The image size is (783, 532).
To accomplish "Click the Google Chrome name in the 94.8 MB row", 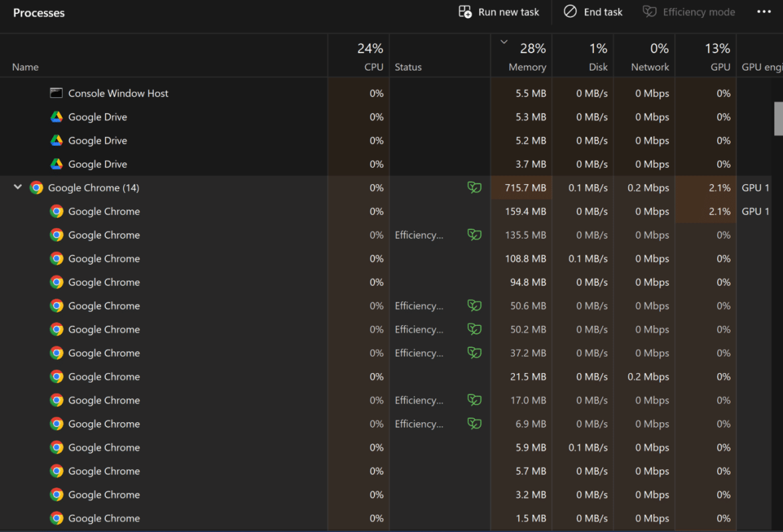I will click(104, 282).
